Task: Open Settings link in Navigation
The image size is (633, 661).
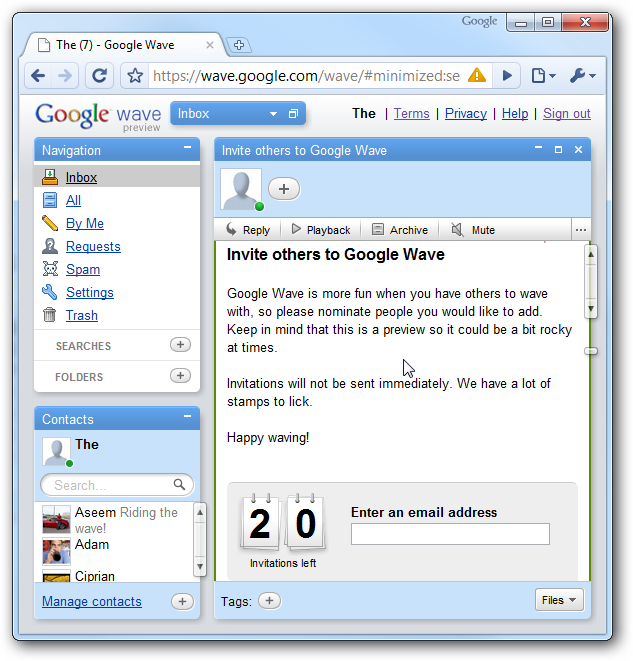Action: 90,293
